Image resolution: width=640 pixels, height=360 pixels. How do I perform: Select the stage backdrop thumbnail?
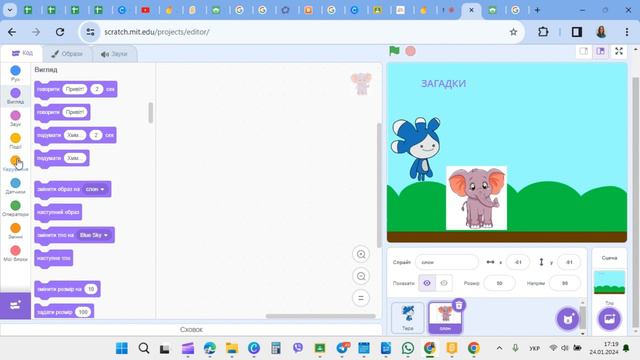click(x=609, y=282)
